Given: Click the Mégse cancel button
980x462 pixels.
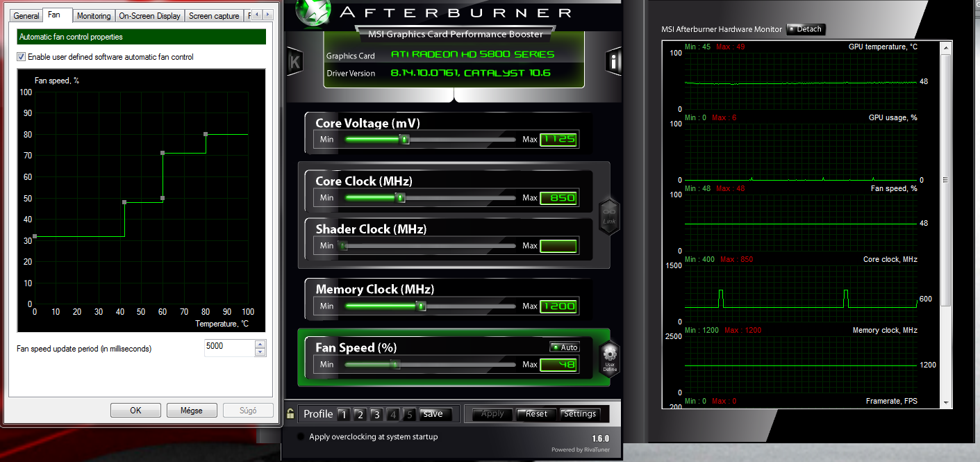Looking at the screenshot, I should [x=192, y=411].
